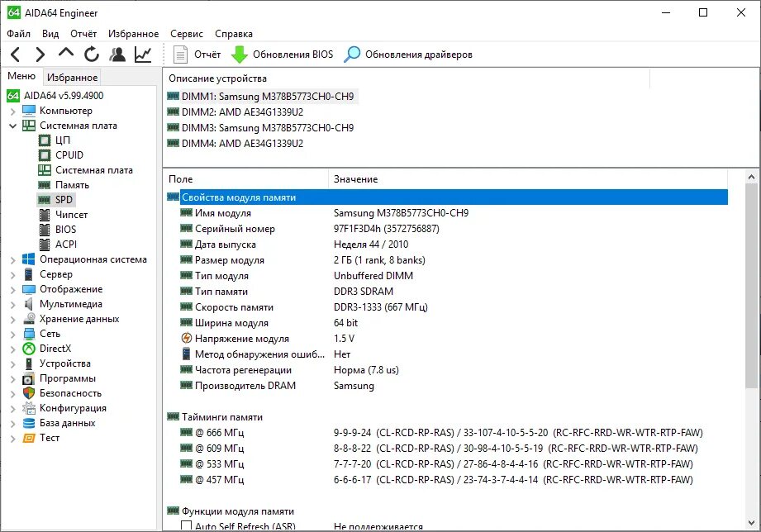761x532 pixels.
Task: Expand the Сеть tree node
Action: (x=12, y=335)
